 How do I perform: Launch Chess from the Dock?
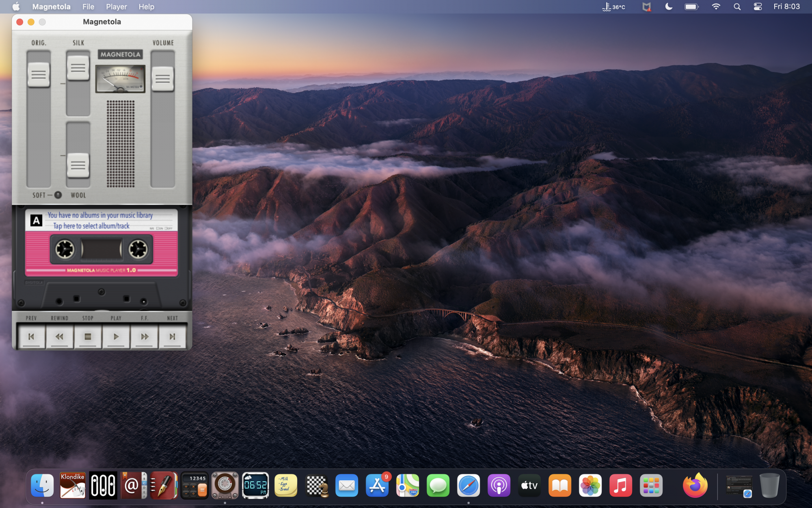[x=316, y=485]
